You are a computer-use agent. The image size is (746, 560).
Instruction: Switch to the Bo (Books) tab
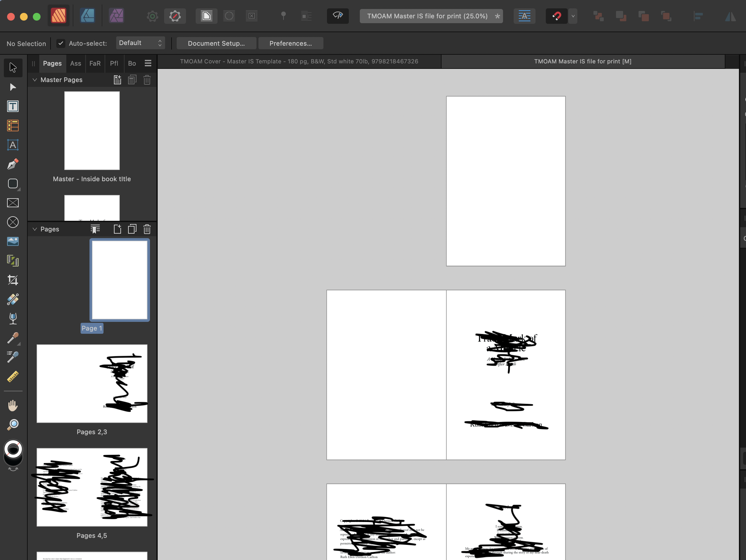click(132, 63)
